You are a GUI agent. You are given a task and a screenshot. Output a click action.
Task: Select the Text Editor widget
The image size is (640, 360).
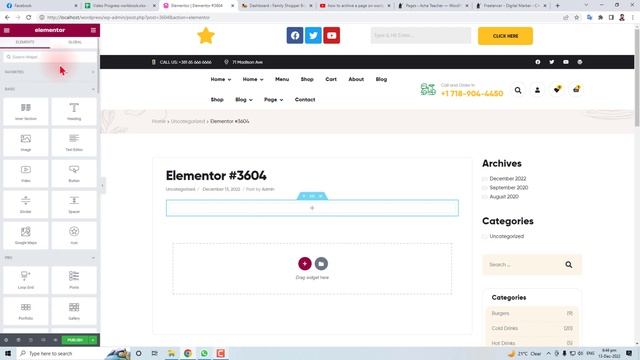click(x=74, y=142)
